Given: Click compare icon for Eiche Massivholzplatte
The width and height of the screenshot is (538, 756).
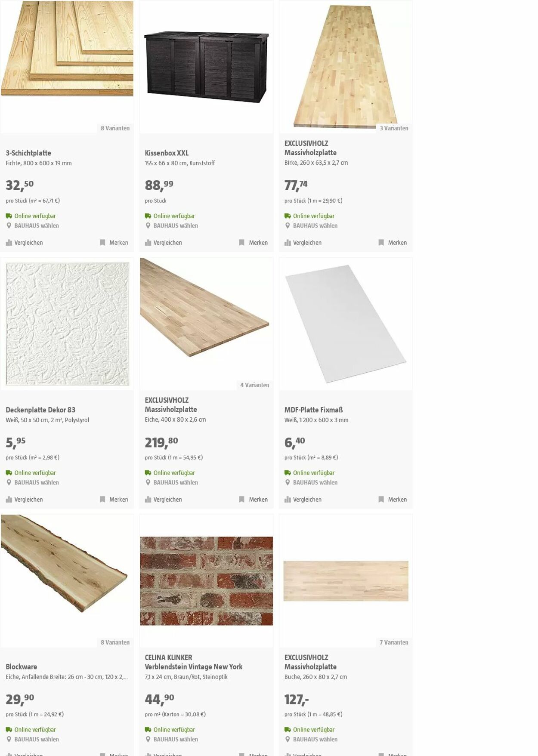Looking at the screenshot, I should click(148, 500).
